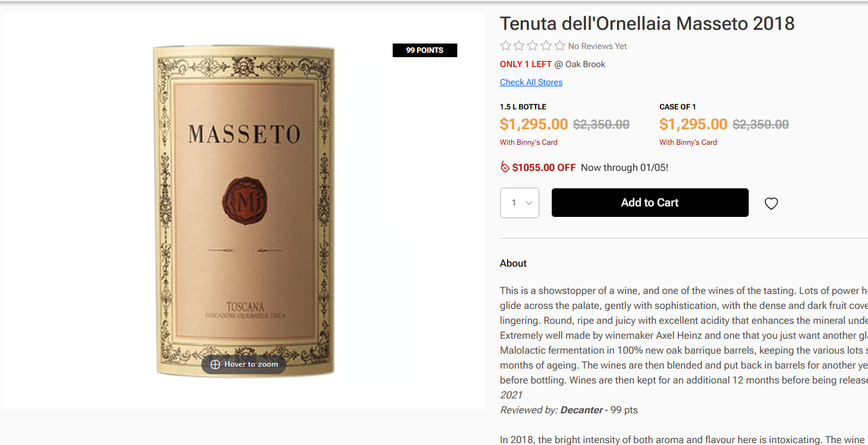Image resolution: width=868 pixels, height=445 pixels.
Task: Rate the wine one star
Action: point(506,46)
